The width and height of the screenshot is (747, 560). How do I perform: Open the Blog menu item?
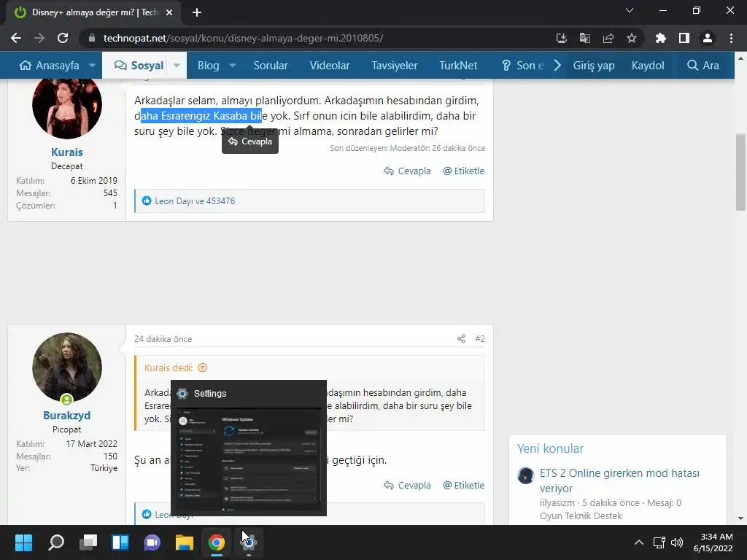click(208, 65)
